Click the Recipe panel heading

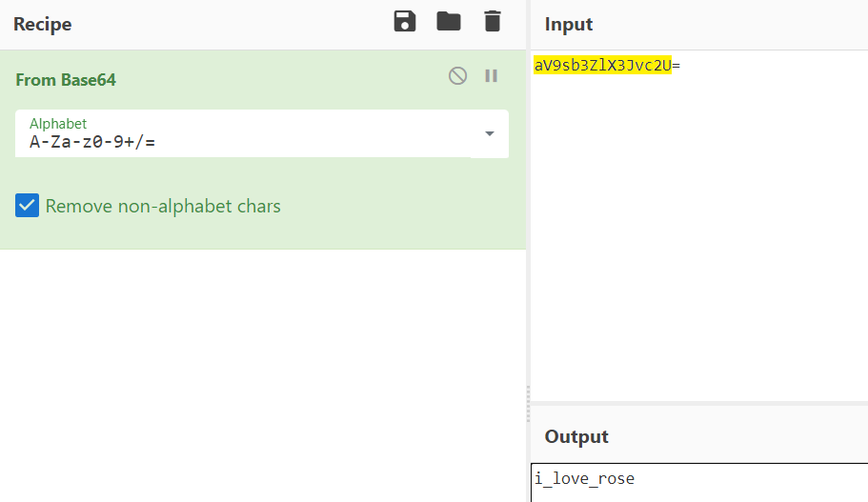click(42, 24)
